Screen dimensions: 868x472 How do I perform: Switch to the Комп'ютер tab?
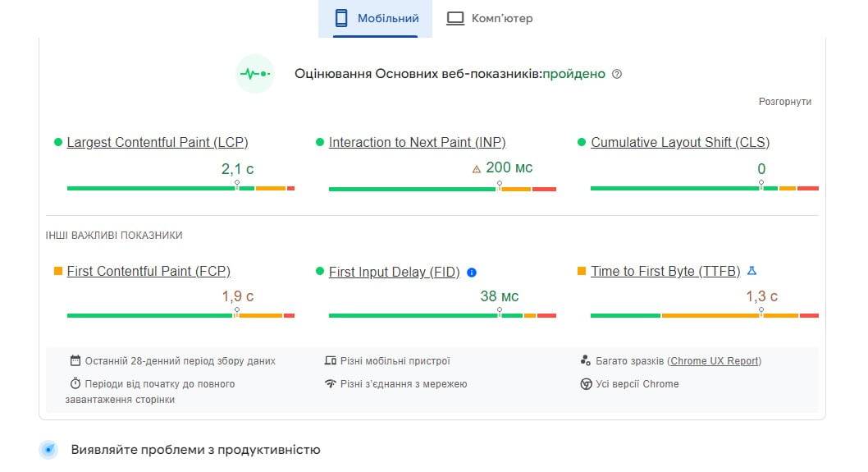click(489, 19)
